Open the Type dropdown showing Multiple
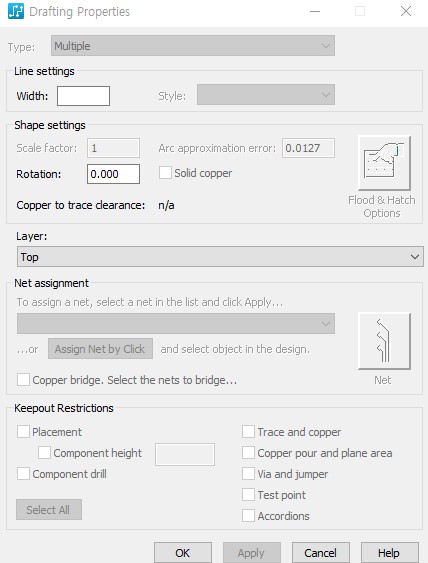The width and height of the screenshot is (428, 563). coord(193,46)
